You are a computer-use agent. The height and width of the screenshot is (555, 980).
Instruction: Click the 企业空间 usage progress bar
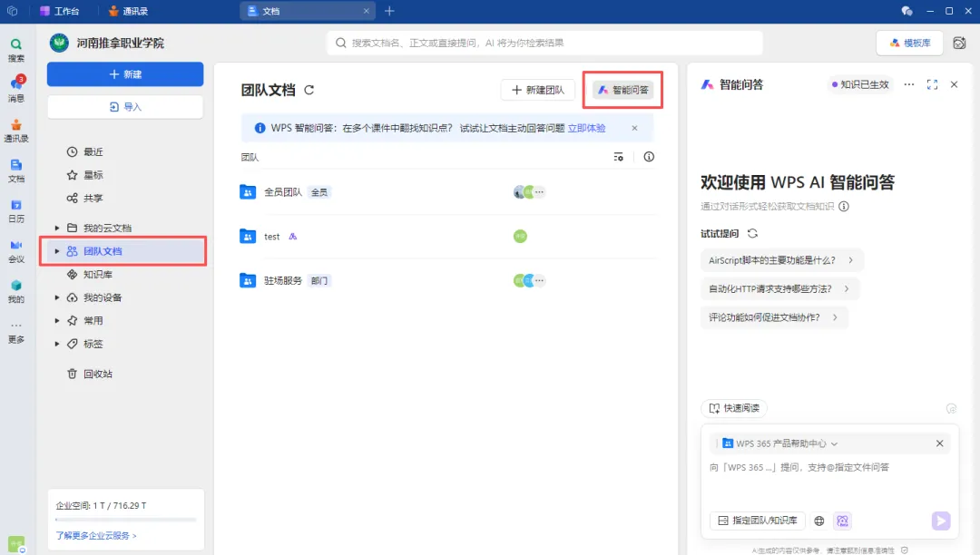(125, 520)
